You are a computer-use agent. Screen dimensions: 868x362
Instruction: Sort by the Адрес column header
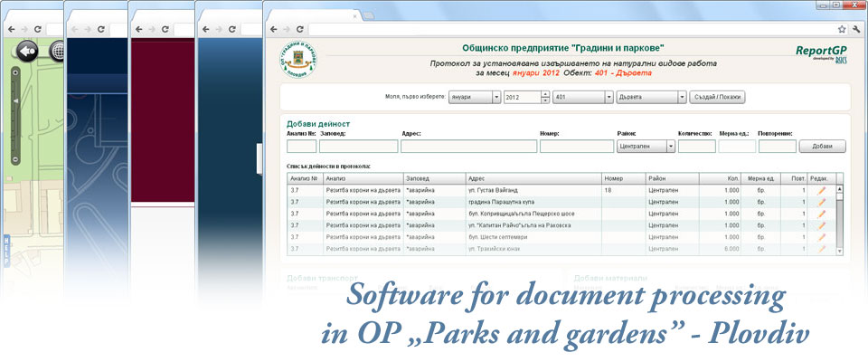click(x=533, y=178)
